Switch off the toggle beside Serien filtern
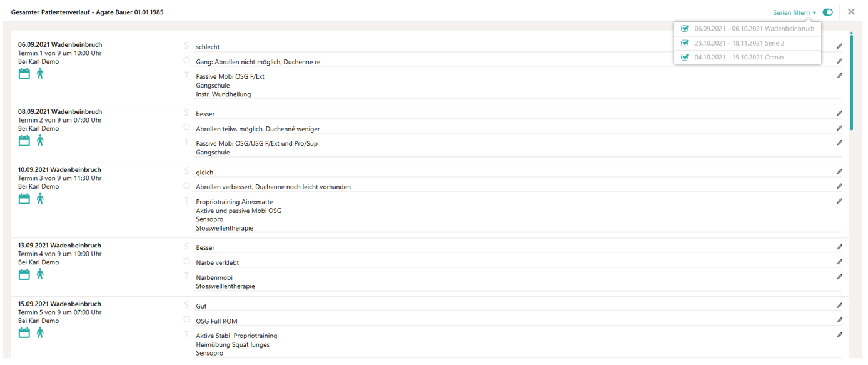This screenshot has width=868, height=365. (828, 12)
